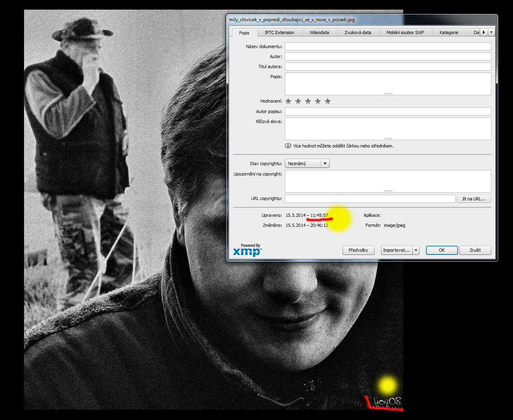Click the info icon beside keywords hint
Viewport: 513px width, 420px height.
click(288, 146)
